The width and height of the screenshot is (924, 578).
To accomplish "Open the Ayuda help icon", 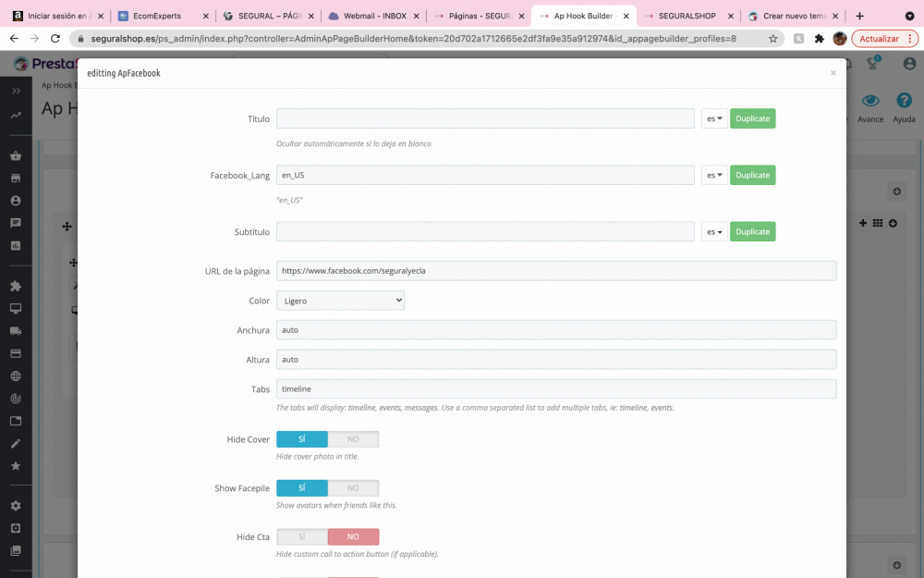I will point(904,100).
